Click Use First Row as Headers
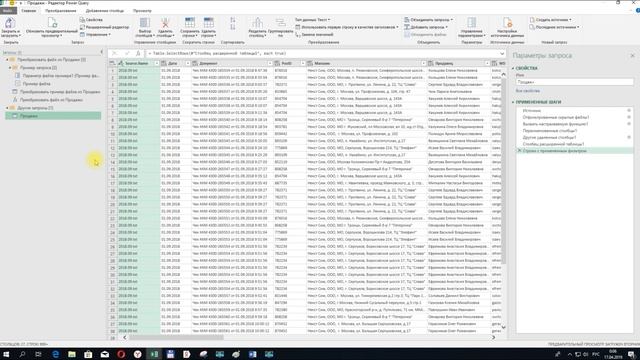This screenshot has width=640, height=360. 347,27
